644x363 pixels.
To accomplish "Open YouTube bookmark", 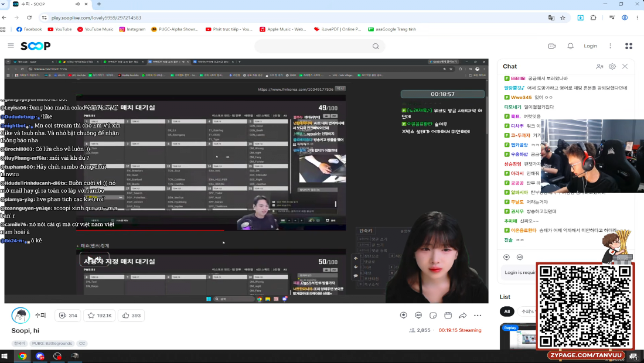I will pyautogui.click(x=60, y=29).
